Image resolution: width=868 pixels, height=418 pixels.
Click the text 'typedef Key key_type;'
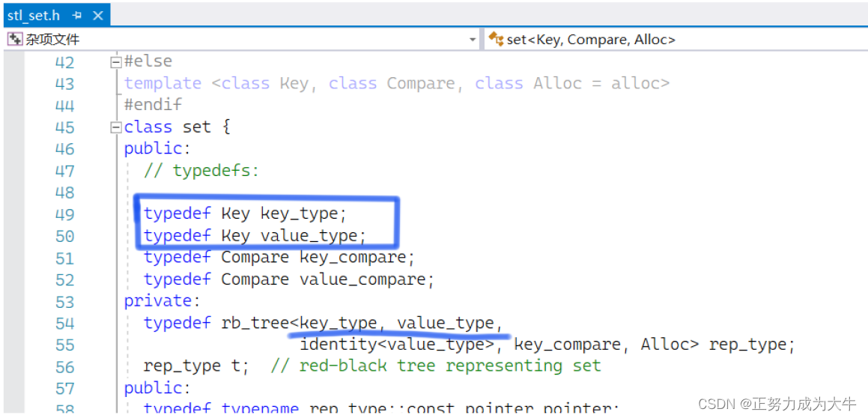tap(245, 213)
